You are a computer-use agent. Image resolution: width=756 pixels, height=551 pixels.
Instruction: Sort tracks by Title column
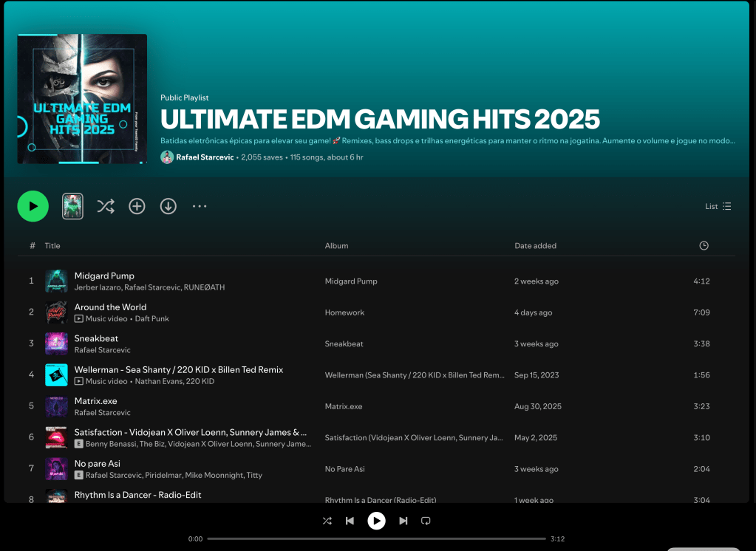tap(52, 246)
